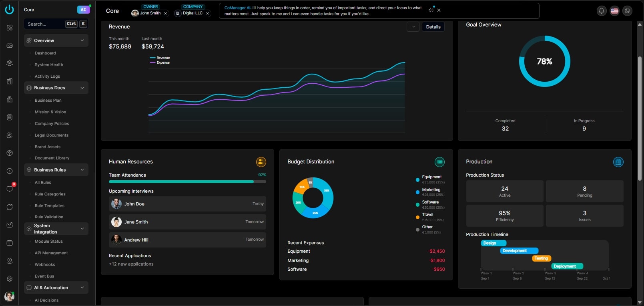The image size is (644, 306).
Task: Mute CoManager AI voice speaker
Action: [431, 10]
